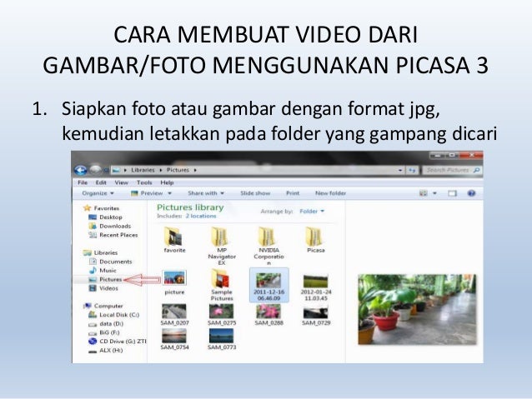
Task: Open the Preview dropdown arrow
Action: point(169,193)
